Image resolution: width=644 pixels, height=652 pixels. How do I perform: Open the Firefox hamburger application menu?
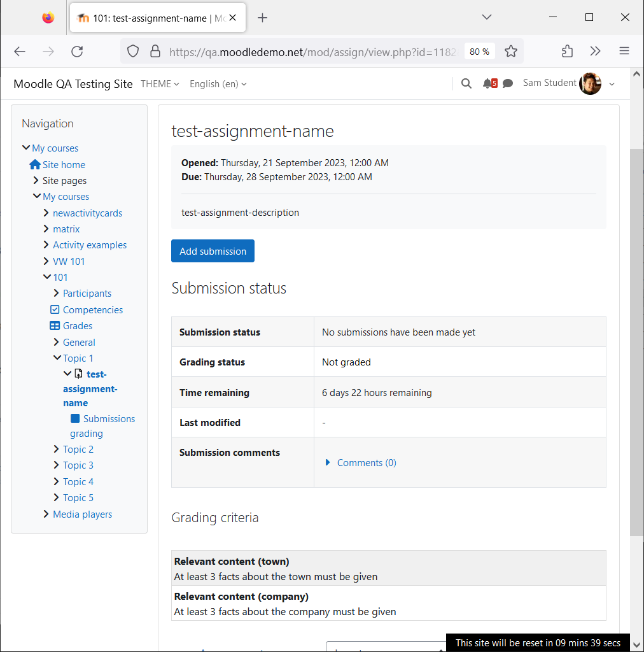pos(624,51)
